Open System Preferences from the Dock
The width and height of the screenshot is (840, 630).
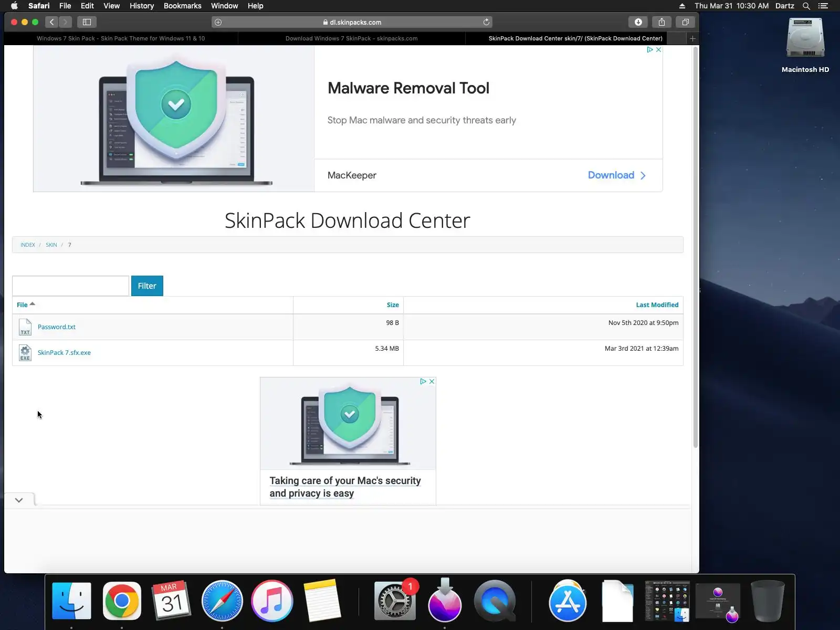coord(395,601)
